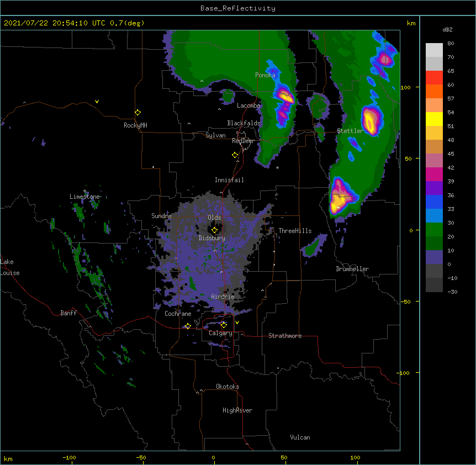Pick the magenta 39-42 dBZ legend swatch
Screen dimensions: 476x465
coord(434,175)
